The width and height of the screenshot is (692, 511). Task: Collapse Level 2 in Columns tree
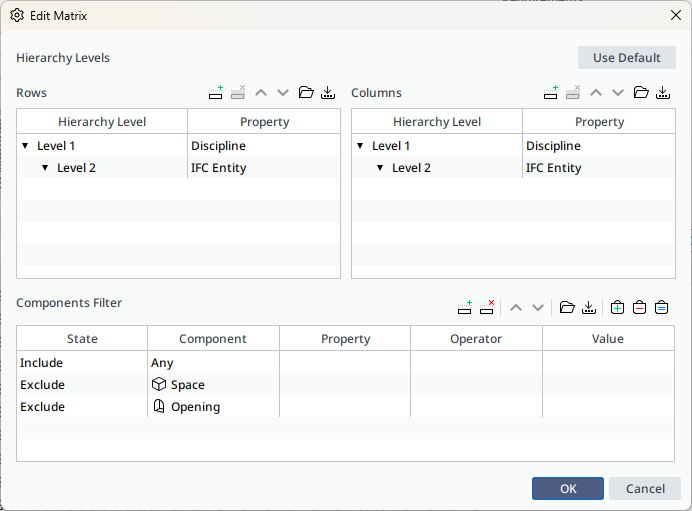[380, 168]
